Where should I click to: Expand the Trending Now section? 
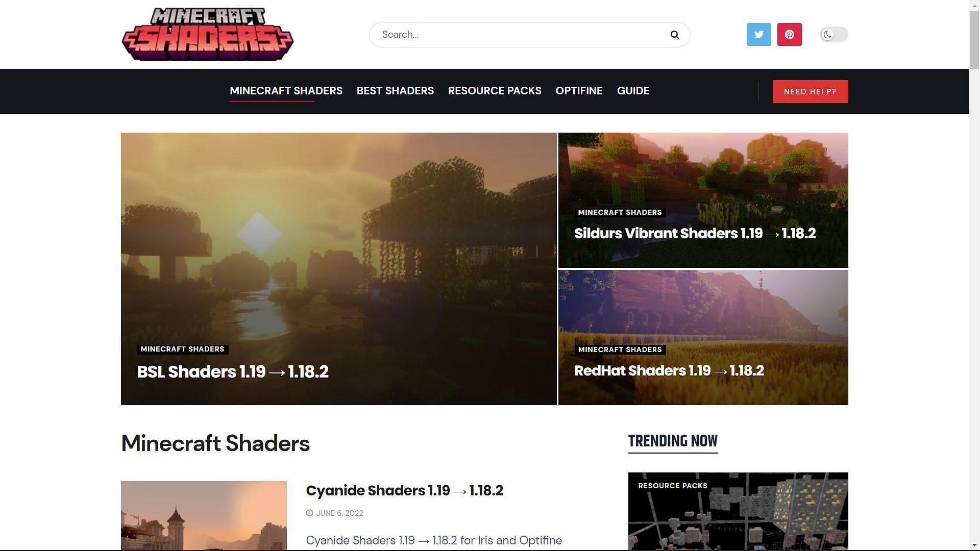click(x=672, y=441)
